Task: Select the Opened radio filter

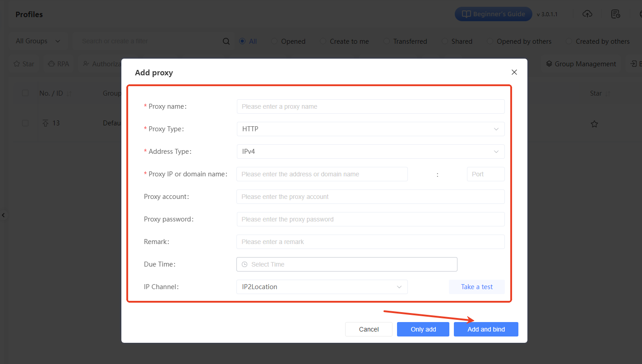Action: pyautogui.click(x=274, y=41)
